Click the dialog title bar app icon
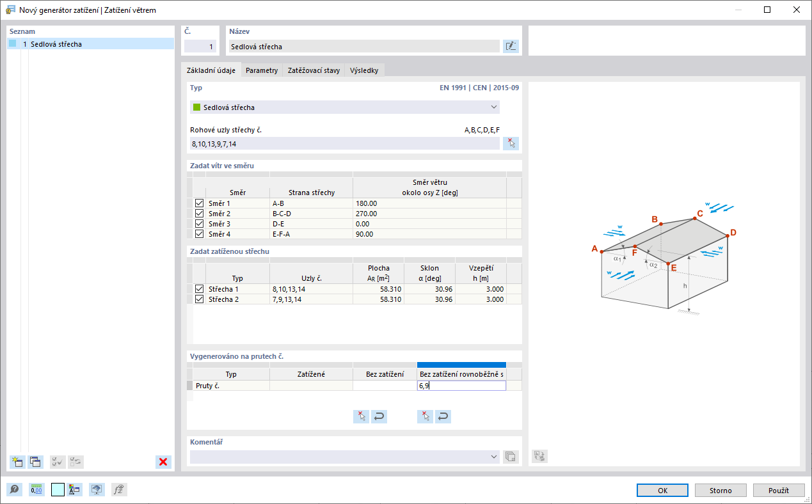This screenshot has height=504, width=812. point(10,10)
